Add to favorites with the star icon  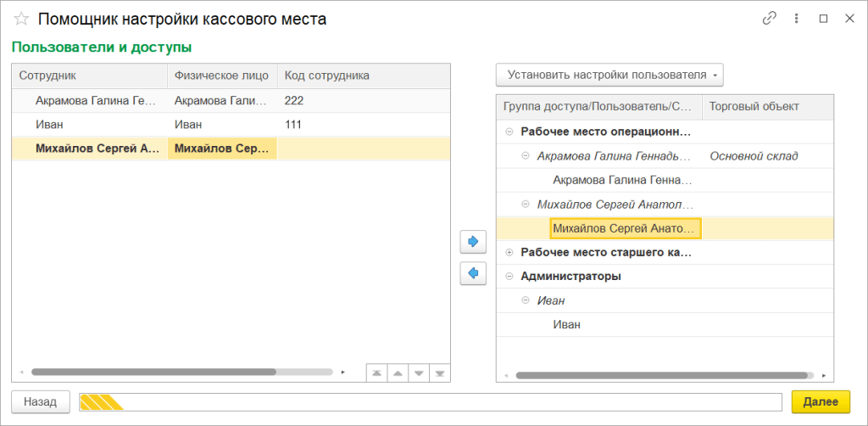[x=21, y=19]
